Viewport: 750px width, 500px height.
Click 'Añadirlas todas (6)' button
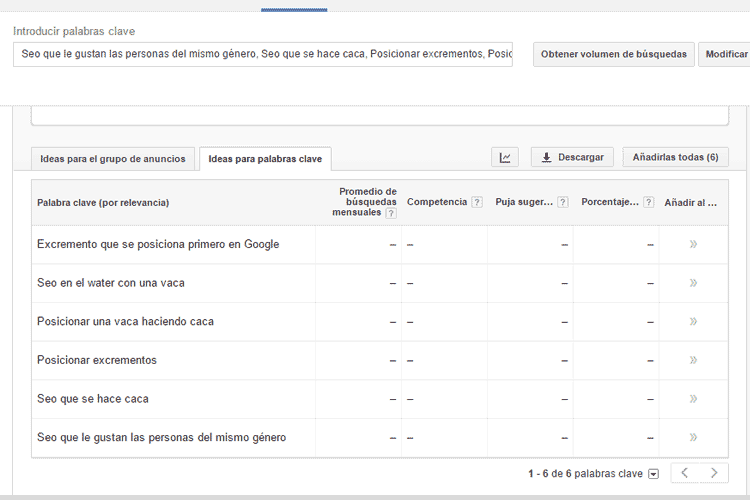[675, 157]
